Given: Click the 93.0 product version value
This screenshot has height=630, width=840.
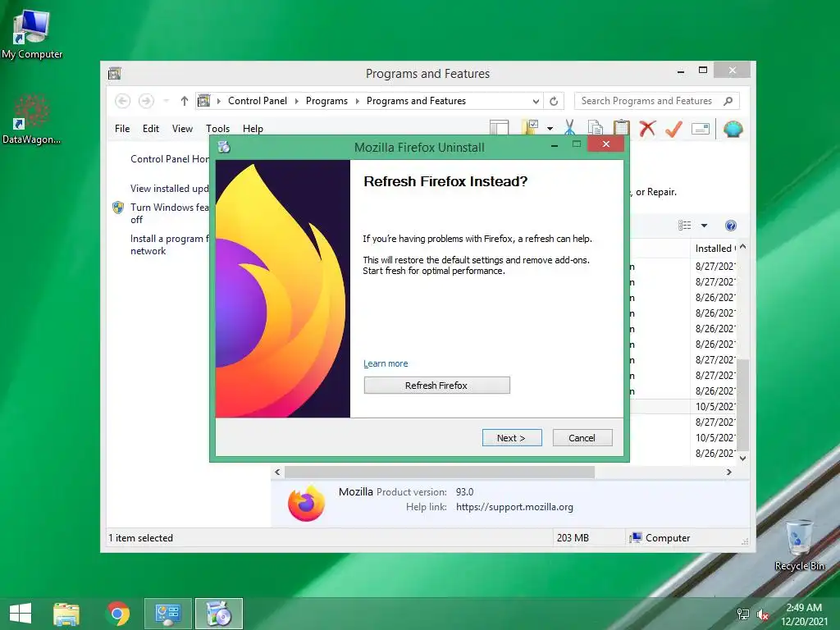Looking at the screenshot, I should (x=464, y=492).
